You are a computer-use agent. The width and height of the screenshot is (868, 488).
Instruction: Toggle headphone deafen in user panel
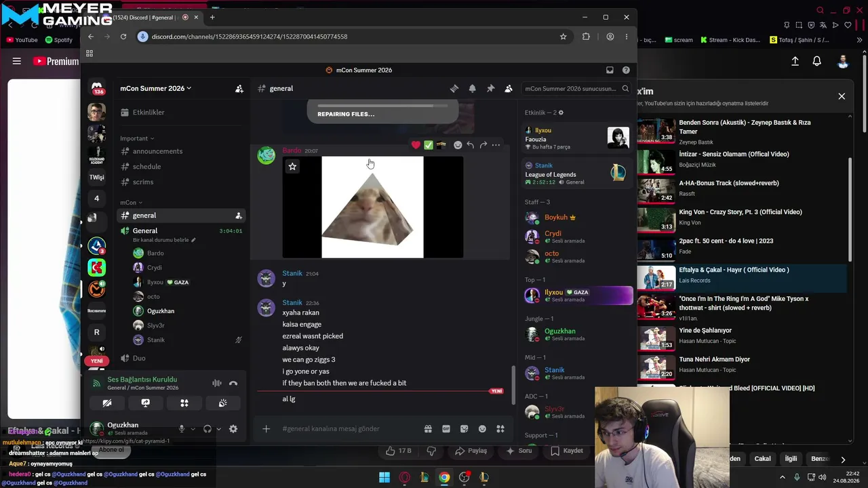208,429
